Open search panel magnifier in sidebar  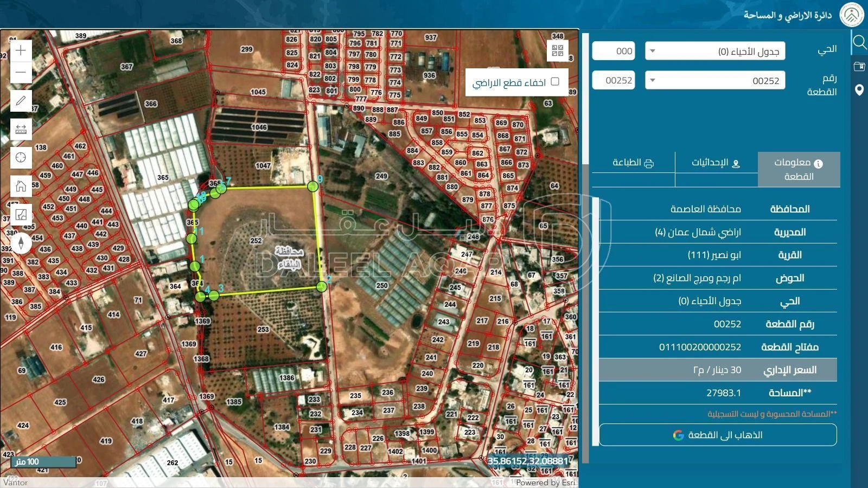coord(859,42)
